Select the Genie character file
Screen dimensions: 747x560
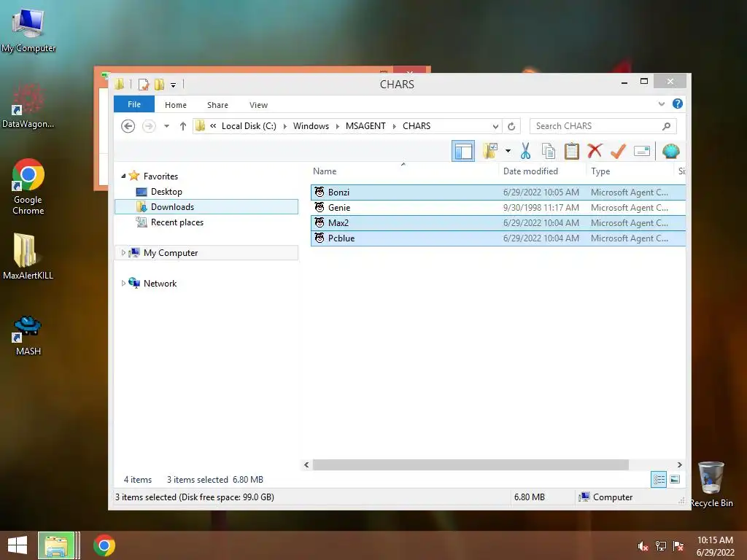pyautogui.click(x=498, y=208)
